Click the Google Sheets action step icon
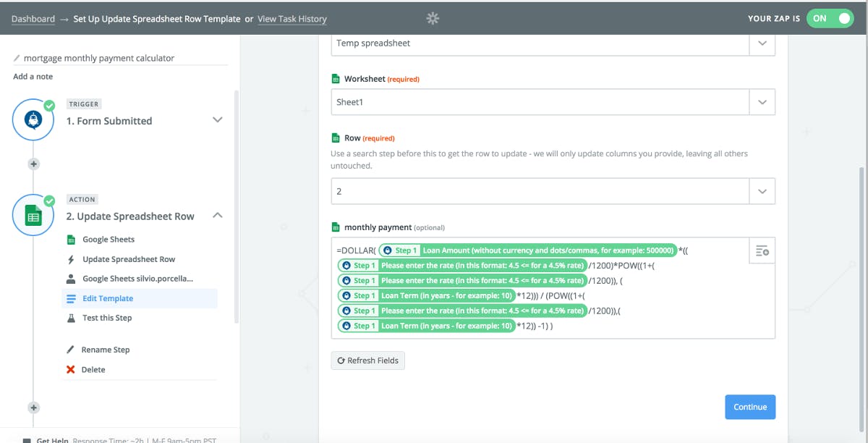The height and width of the screenshot is (443, 868). coord(33,216)
